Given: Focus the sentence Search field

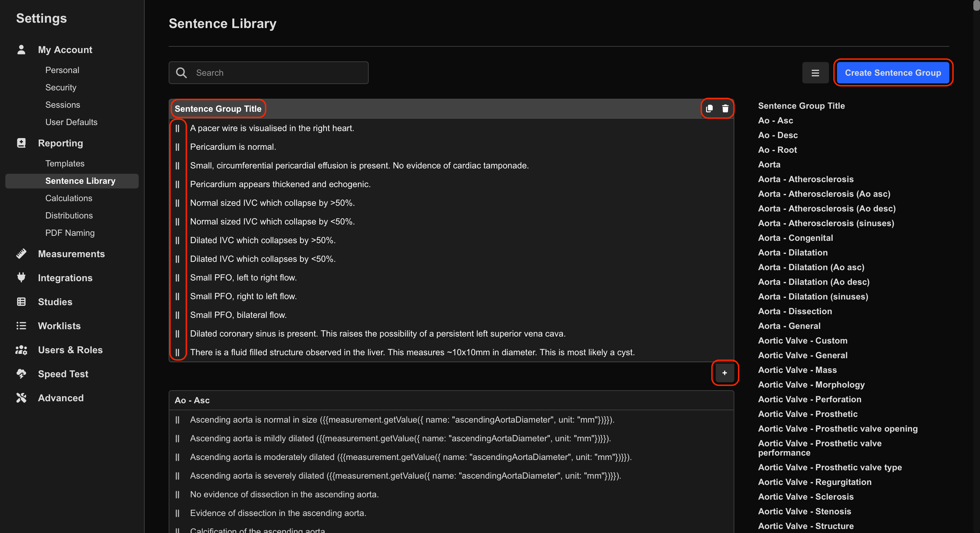Looking at the screenshot, I should pyautogui.click(x=268, y=73).
